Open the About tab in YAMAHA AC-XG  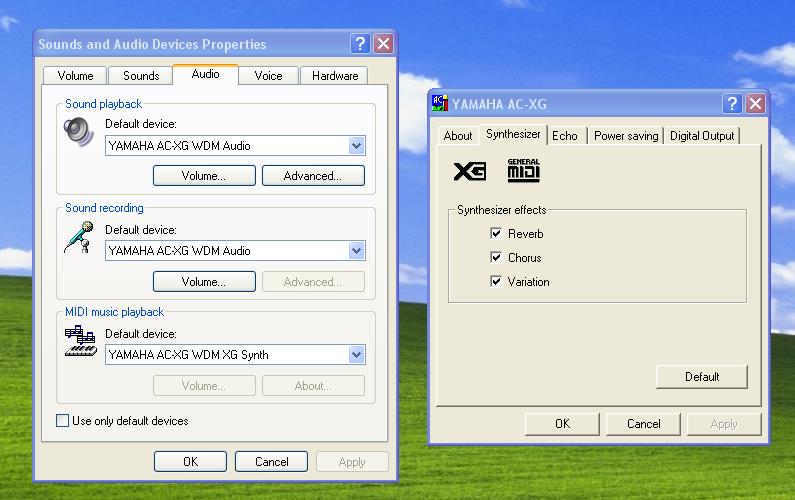[x=458, y=135]
